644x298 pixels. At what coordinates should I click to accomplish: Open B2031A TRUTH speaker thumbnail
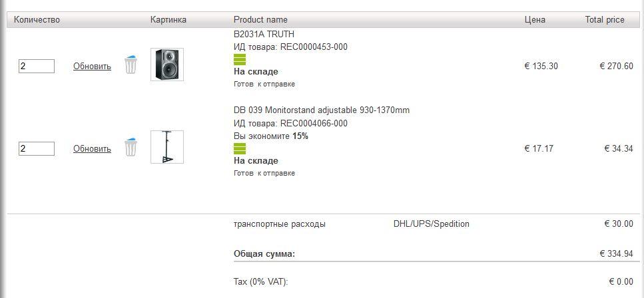[x=167, y=65]
